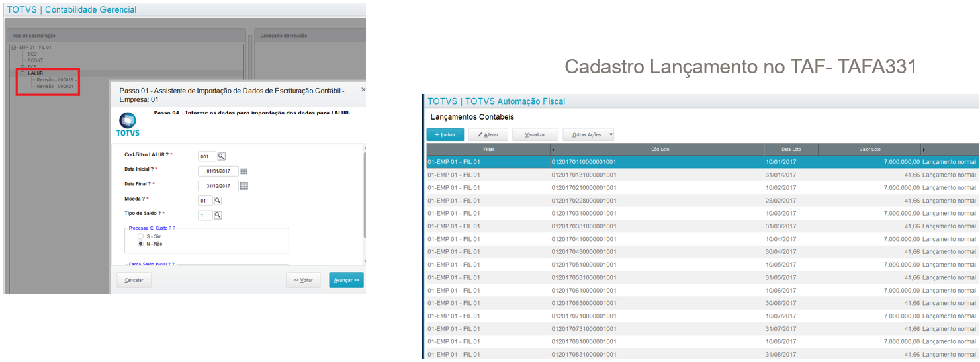The width and height of the screenshot is (980, 362).
Task: Select row dated 10/05/2017
Action: coord(701,265)
